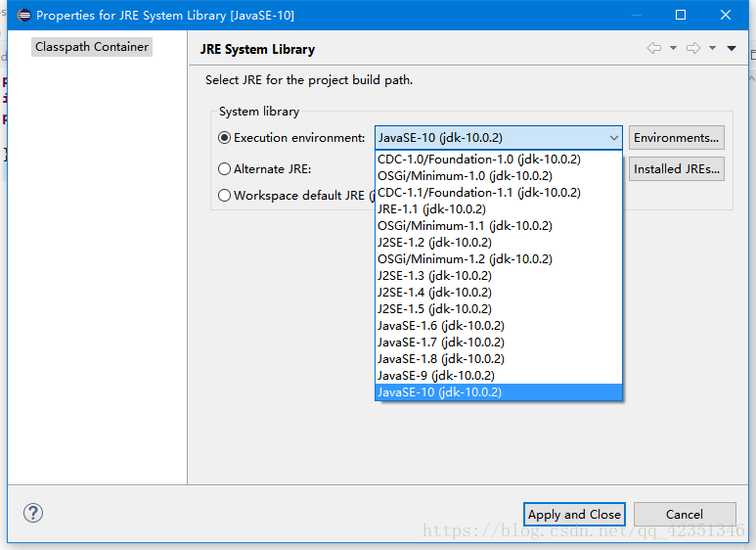Select the Execution environment radio button
The width and height of the screenshot is (756, 550).
224,138
